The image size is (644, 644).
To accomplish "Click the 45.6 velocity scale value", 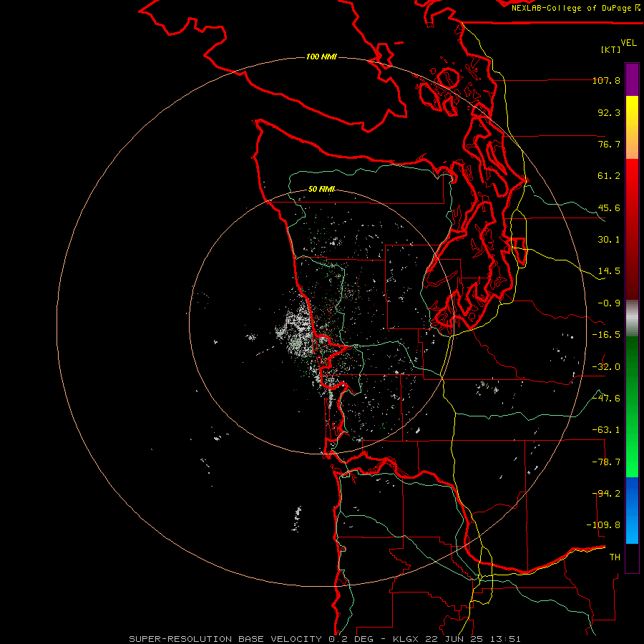I will [609, 208].
